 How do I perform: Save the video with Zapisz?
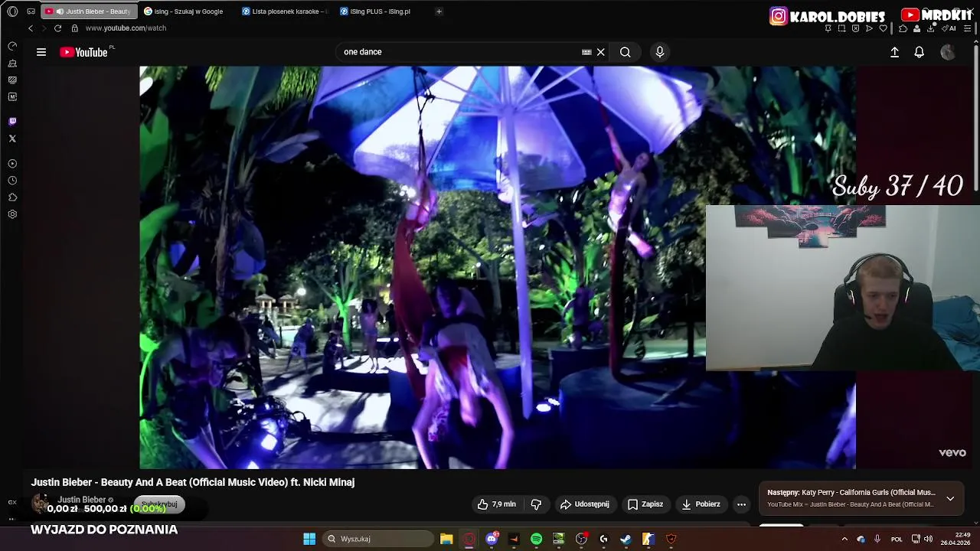[645, 504]
